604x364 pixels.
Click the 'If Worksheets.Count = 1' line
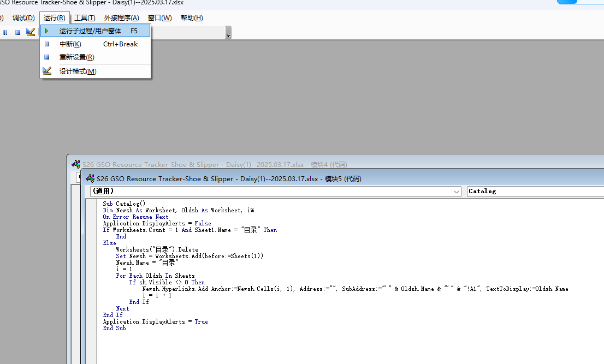(190, 230)
